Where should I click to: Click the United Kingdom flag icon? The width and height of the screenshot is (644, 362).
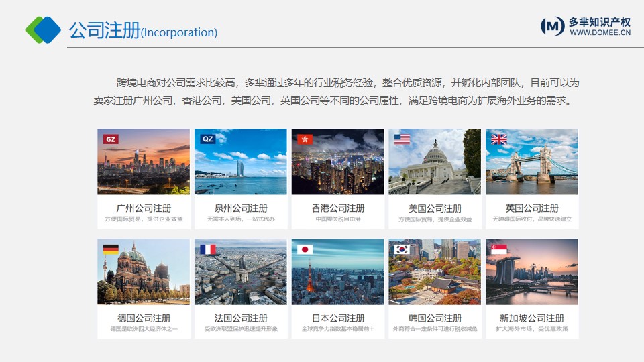coord(499,139)
